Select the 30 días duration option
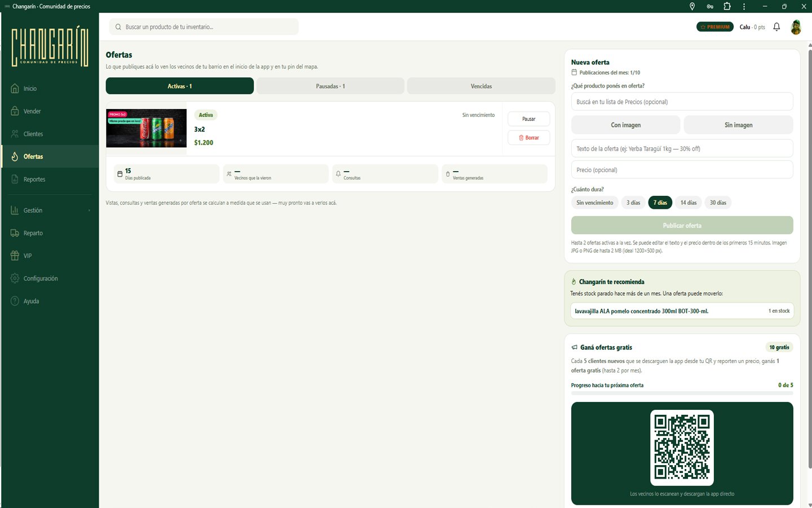Viewport: 812px width, 508px height. click(718, 203)
